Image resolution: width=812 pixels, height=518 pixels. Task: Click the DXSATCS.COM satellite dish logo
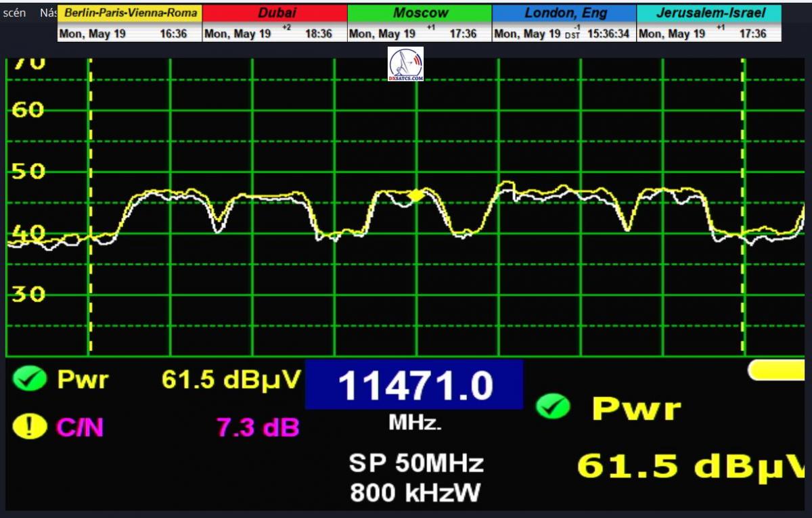tap(406, 65)
